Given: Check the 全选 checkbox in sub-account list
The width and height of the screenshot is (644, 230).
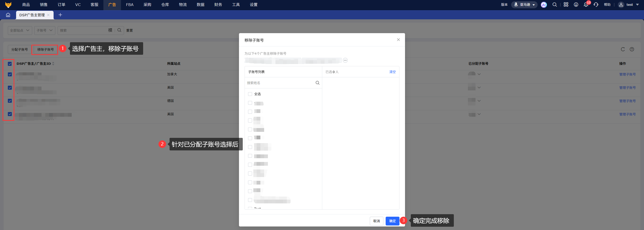Looking at the screenshot, I should click(250, 94).
